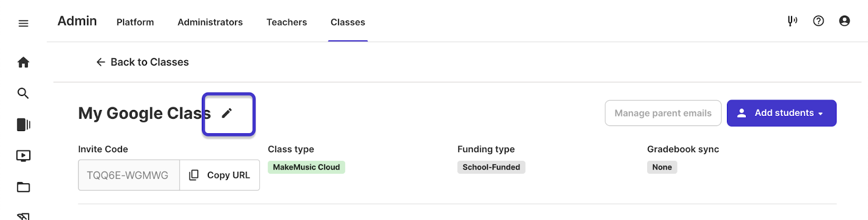Click Manage parent emails button
This screenshot has width=868, height=220.
(x=663, y=113)
